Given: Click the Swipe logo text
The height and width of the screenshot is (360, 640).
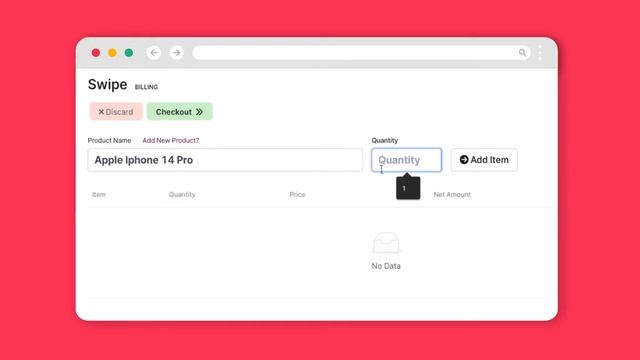Looking at the screenshot, I should pos(107,84).
